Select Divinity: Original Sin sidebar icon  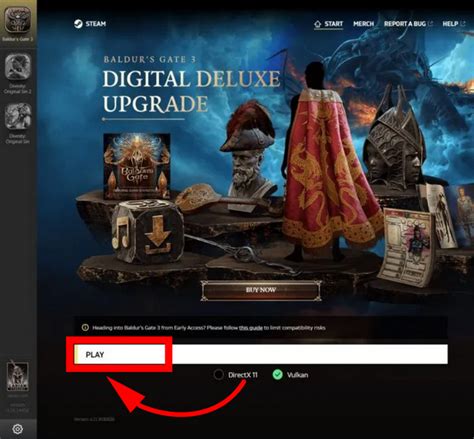pos(18,116)
